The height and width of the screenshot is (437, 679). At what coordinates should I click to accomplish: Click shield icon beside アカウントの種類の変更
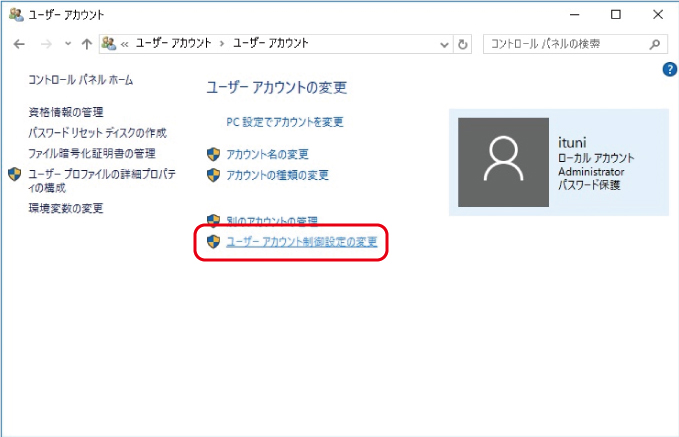coord(213,175)
